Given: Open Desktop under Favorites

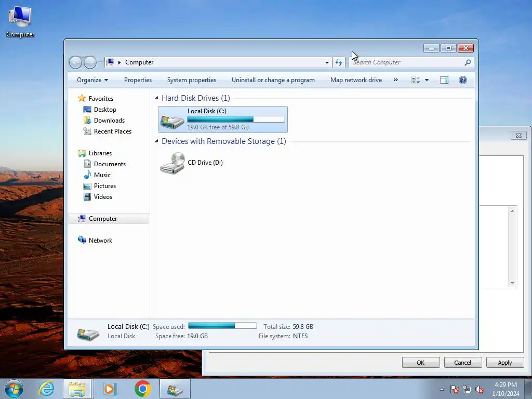Looking at the screenshot, I should (105, 110).
